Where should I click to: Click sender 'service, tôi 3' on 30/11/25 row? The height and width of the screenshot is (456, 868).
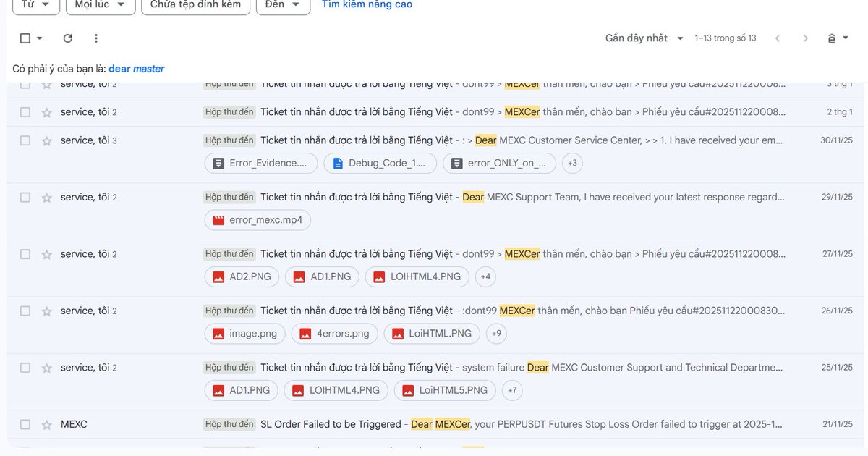(89, 140)
